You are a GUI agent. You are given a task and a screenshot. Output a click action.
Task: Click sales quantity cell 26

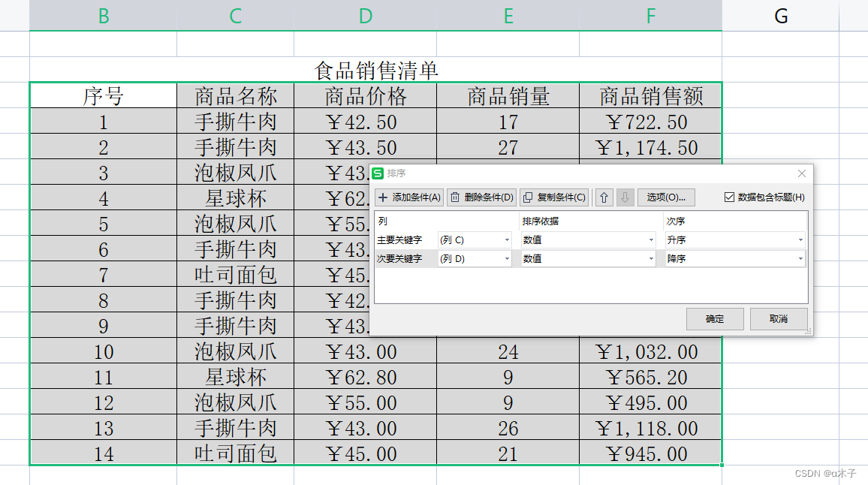coord(508,427)
